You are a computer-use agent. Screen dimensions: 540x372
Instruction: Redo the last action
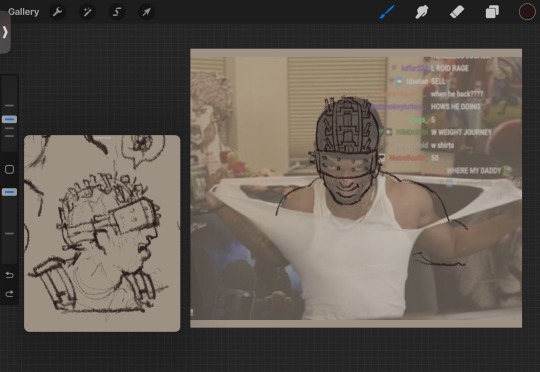click(9, 294)
